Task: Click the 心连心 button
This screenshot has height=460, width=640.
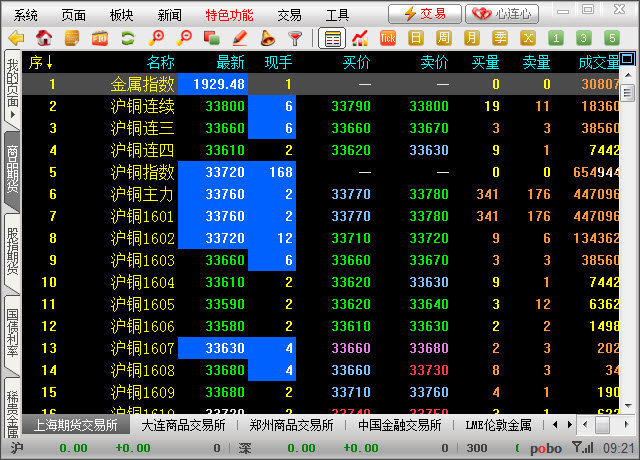Action: point(502,14)
